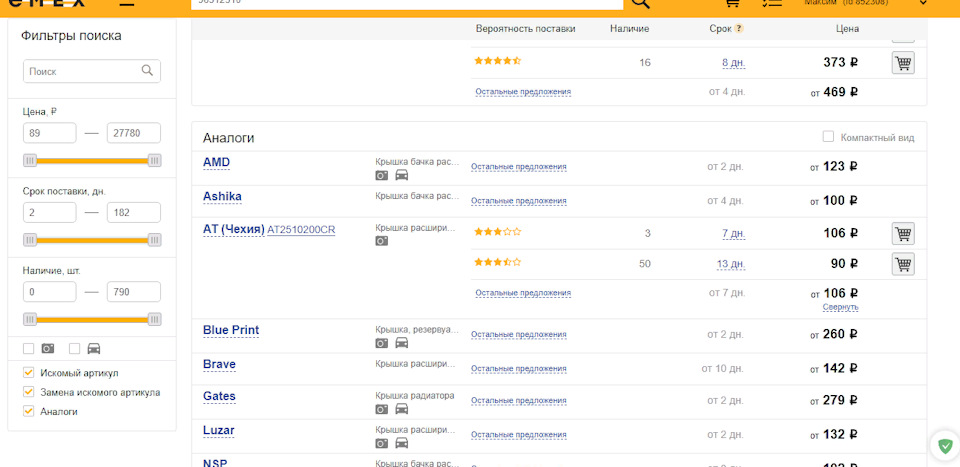Open photo icon in AT (Чехия) row
Image resolution: width=960 pixels, height=467 pixels.
pos(381,241)
